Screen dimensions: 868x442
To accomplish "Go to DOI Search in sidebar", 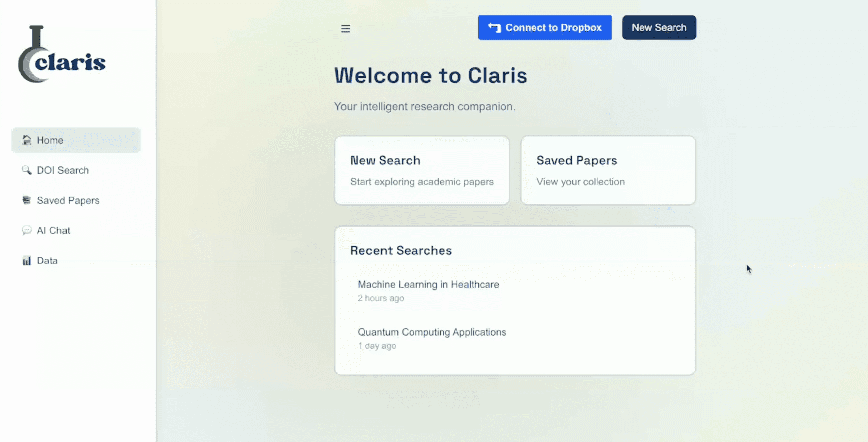I will pos(76,170).
